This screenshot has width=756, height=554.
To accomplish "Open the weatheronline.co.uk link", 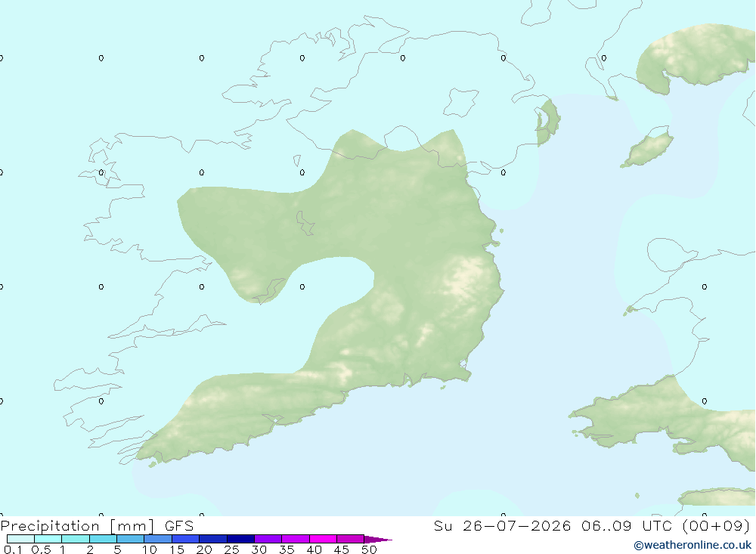I will coord(692,546).
